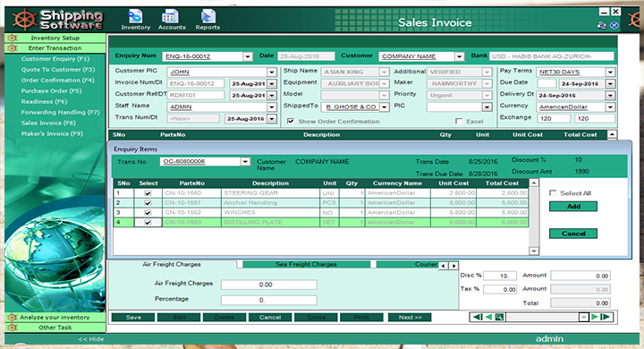Go to the first record in navigator

pos(478,317)
